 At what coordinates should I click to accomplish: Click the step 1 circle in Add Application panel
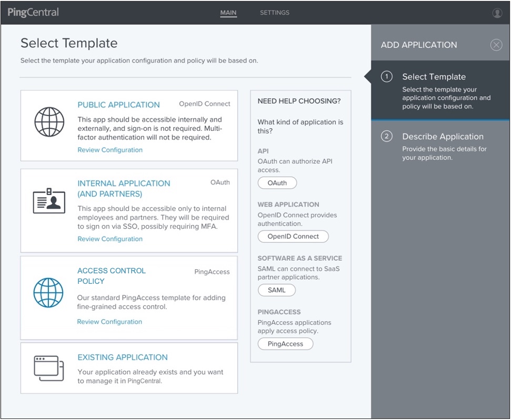click(386, 77)
